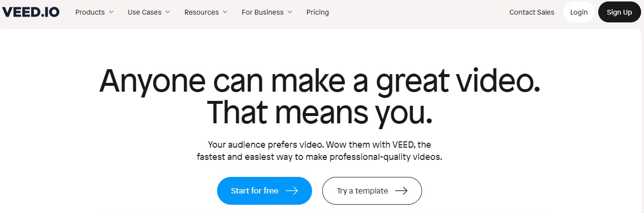Click the 'That means you.' headline line
The height and width of the screenshot is (213, 644).
[320, 112]
